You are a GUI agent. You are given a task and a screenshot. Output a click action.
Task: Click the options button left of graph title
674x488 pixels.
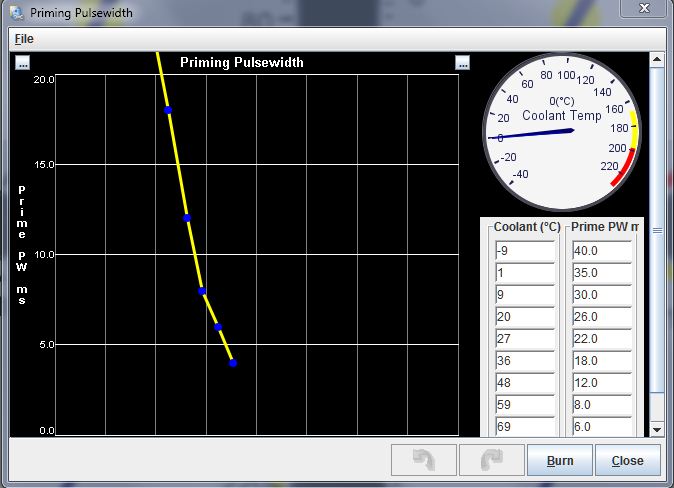coord(23,63)
